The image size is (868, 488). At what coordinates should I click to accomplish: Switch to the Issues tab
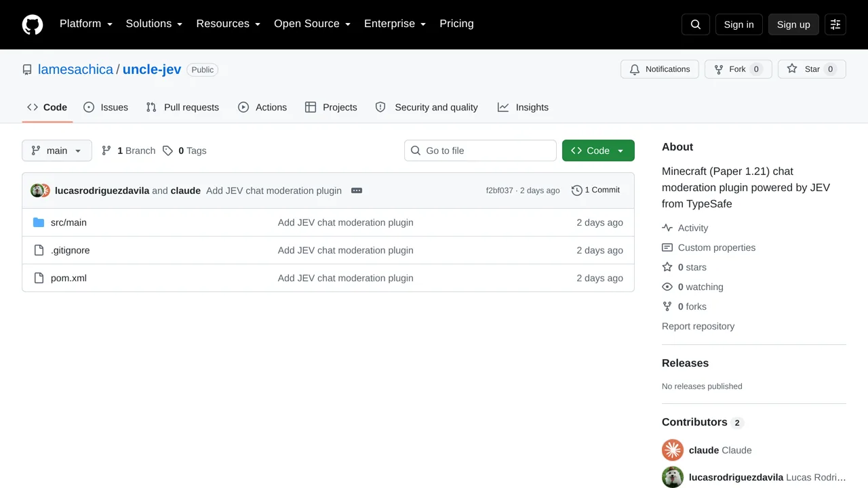(x=106, y=107)
